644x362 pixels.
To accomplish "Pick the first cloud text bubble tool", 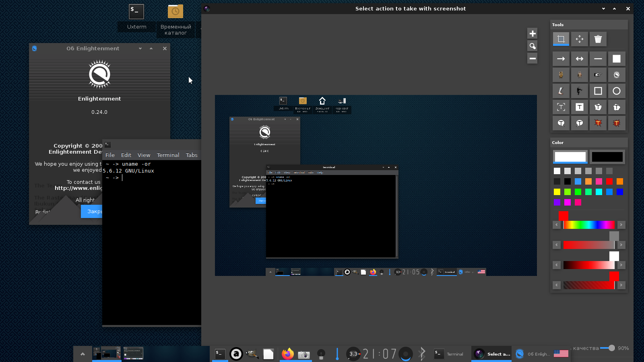I will click(x=598, y=107).
